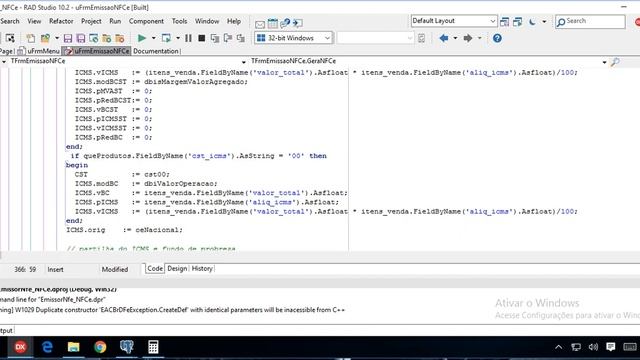The image size is (640, 360).
Task: Open Google Chrome from the taskbar
Action: [x=100, y=347]
